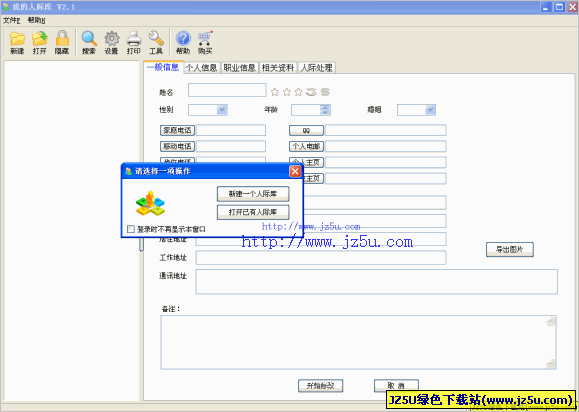Click the 年龄 number field
This screenshot has width=579, height=412.
coord(306,110)
